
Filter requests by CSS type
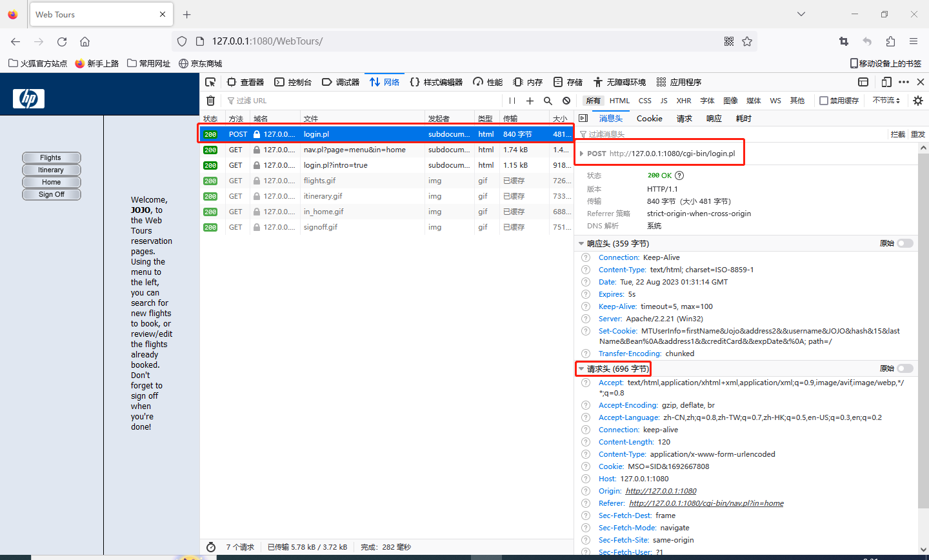click(645, 101)
